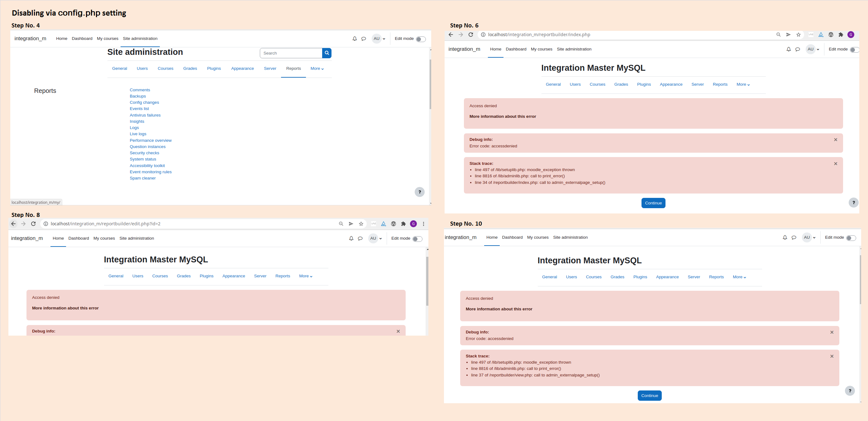Expand the More dropdown in Step 8
Image resolution: width=868 pixels, height=421 pixels.
tap(306, 276)
